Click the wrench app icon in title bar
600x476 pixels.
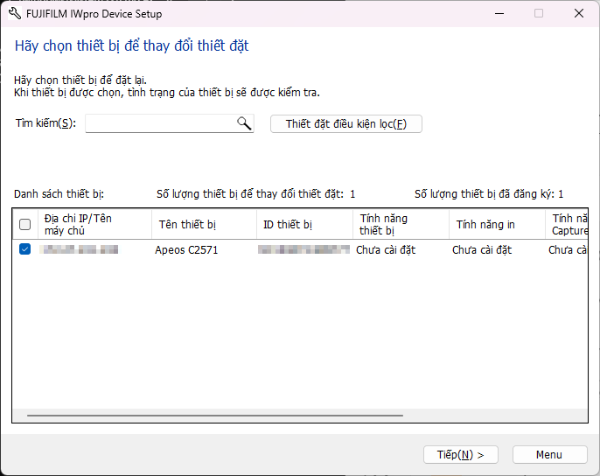15,14
